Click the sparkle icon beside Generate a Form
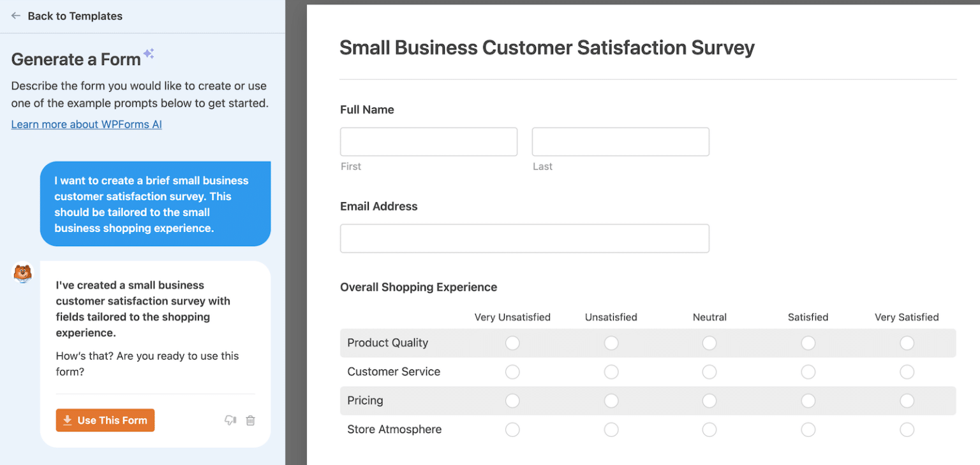This screenshot has height=465, width=980. [149, 54]
